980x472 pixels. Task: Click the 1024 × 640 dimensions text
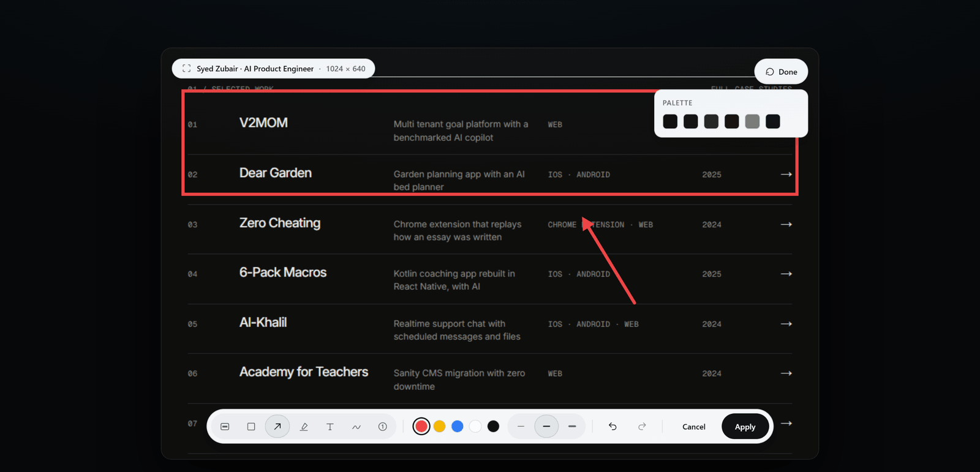[x=345, y=69]
